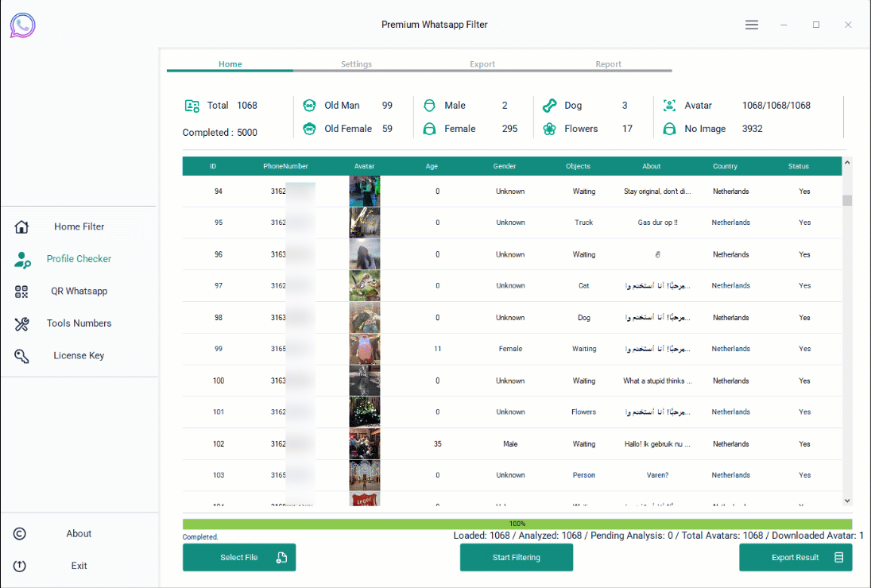
Task: Click the About column header
Action: pos(651,166)
